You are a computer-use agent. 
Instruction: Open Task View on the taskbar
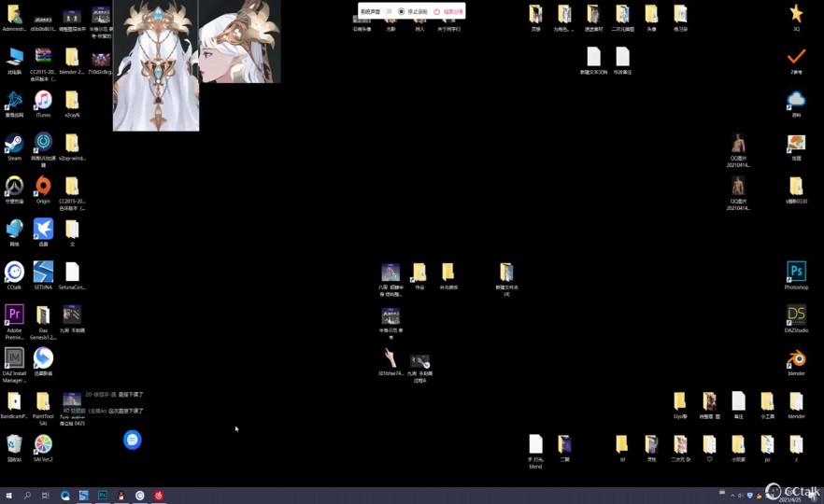click(x=45, y=495)
